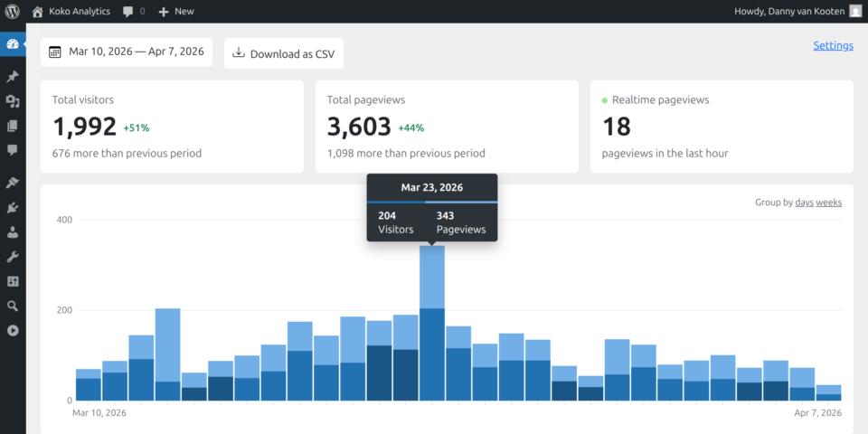Open the Tools wrench icon
This screenshot has width=868, height=434.
pos(13,257)
